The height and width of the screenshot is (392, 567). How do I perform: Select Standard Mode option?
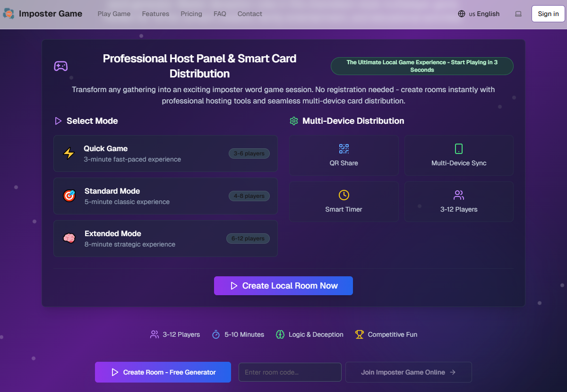coord(165,196)
